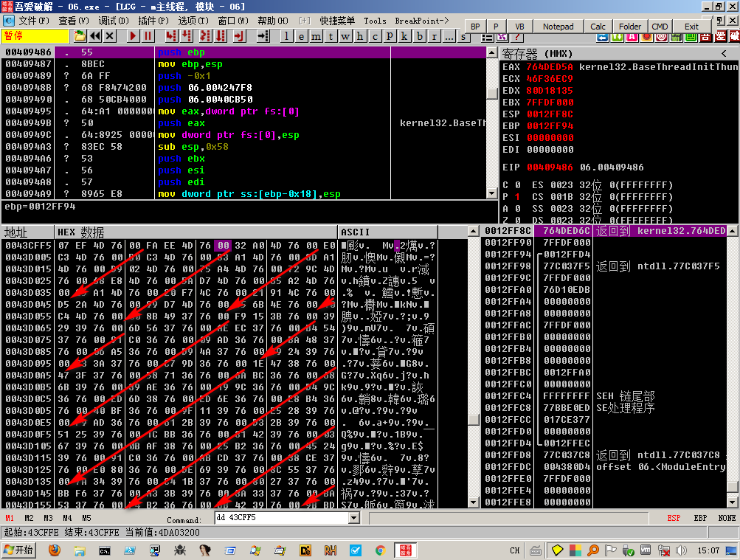Viewport: 740px width, 560px height.
Task: Open the Log window with 'l' button
Action: pos(286,36)
